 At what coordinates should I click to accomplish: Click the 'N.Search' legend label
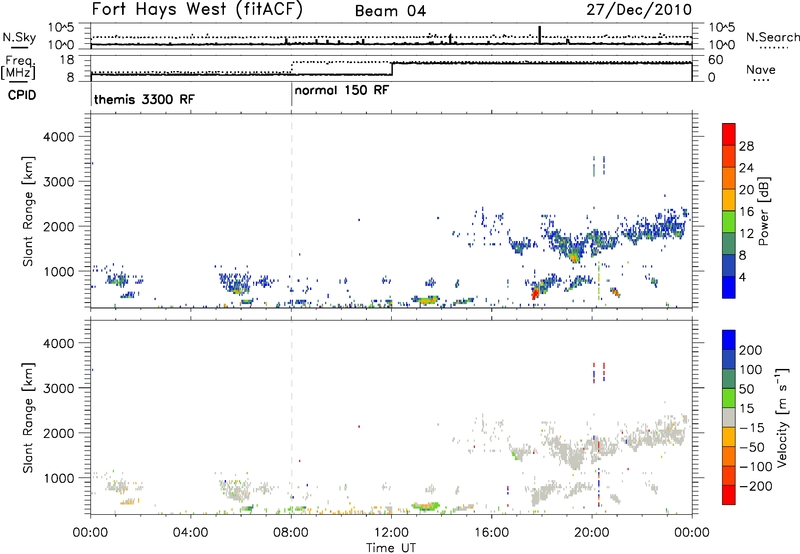[x=772, y=37]
